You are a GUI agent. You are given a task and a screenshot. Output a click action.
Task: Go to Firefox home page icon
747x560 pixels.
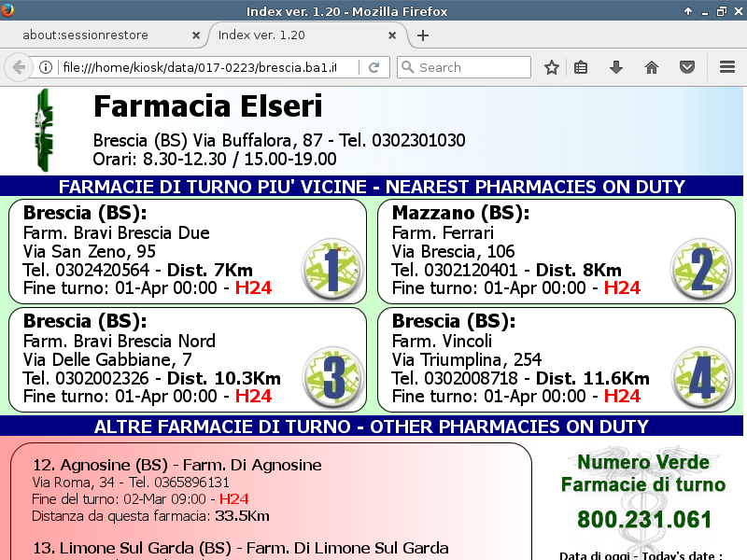point(652,67)
